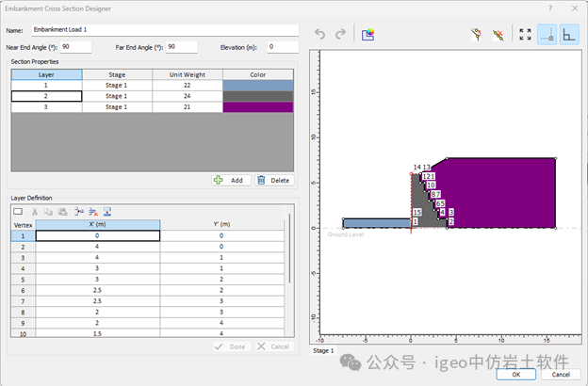Toggle the snap option with dotted line icon
This screenshot has width=588, height=386.
point(547,35)
